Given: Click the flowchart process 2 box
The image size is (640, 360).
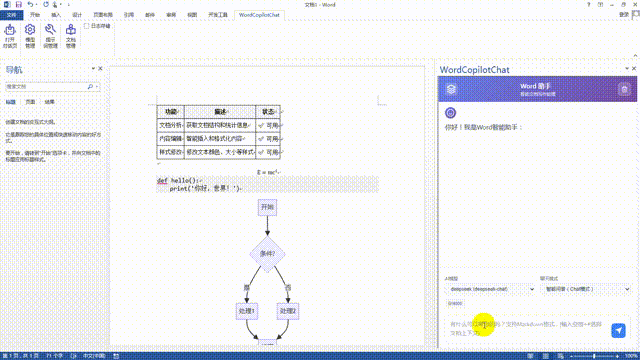Looking at the screenshot, I should pos(288,311).
